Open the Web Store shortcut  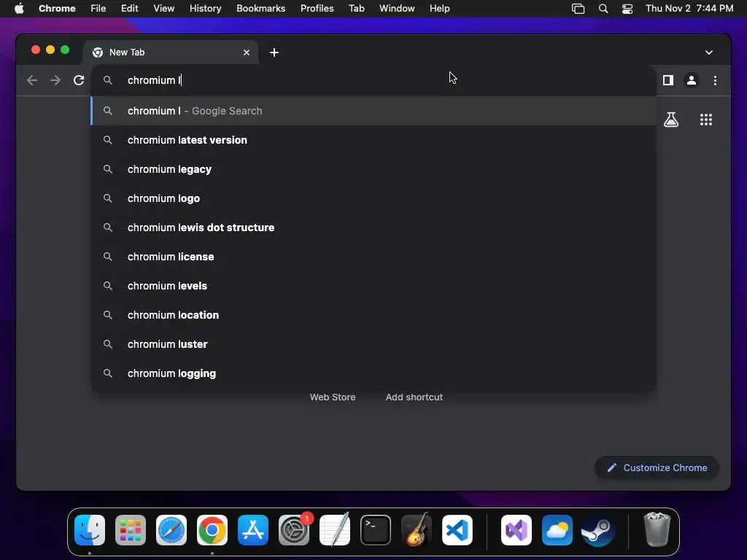[x=333, y=397]
